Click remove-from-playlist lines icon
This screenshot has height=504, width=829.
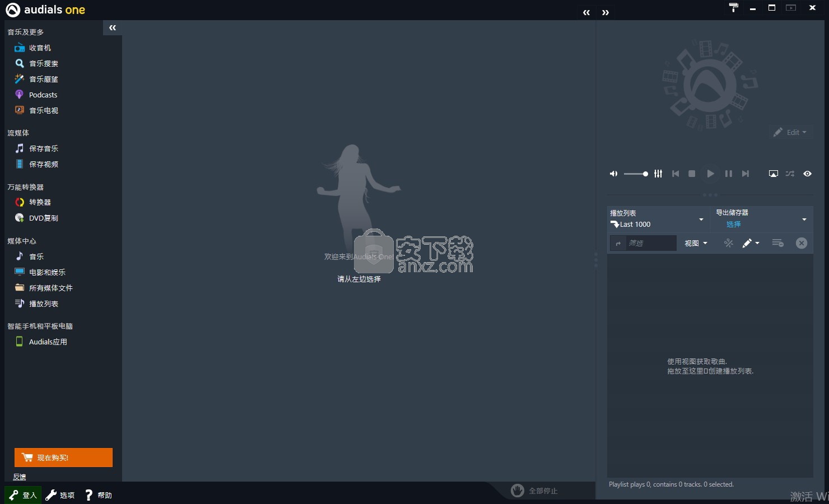(777, 243)
